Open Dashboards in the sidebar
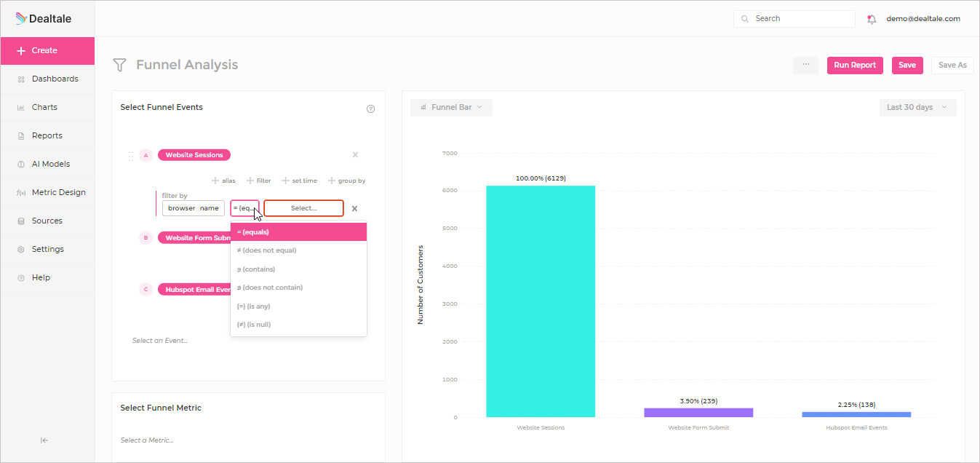 (x=47, y=79)
